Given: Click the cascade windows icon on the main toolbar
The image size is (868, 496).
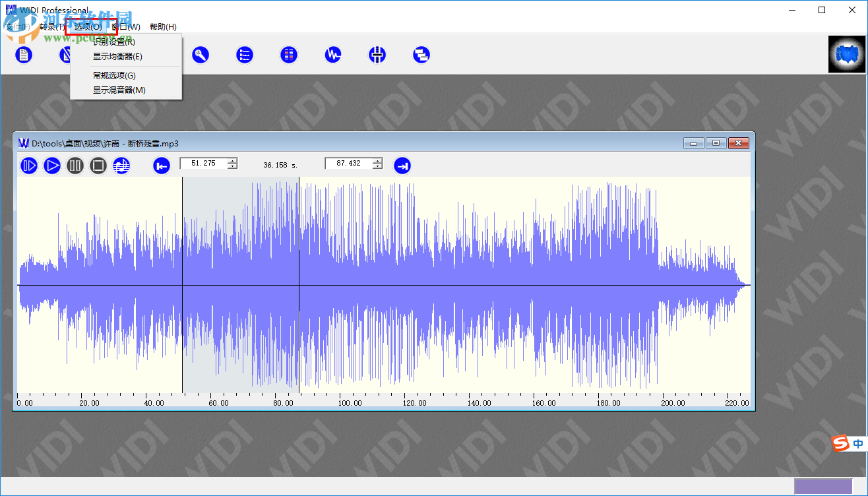Looking at the screenshot, I should [421, 55].
